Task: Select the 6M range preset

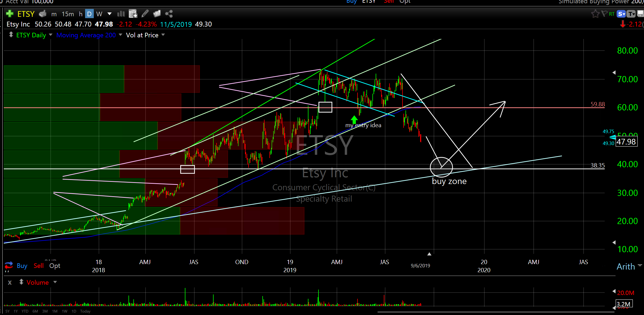Action: [35, 311]
